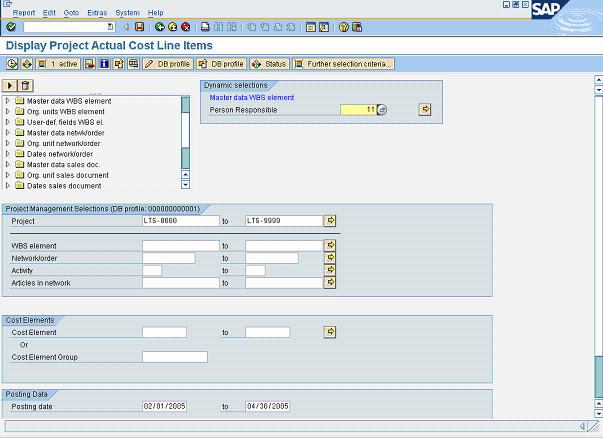
Task: Expand the Org. units WBS element folder
Action: click(8, 112)
